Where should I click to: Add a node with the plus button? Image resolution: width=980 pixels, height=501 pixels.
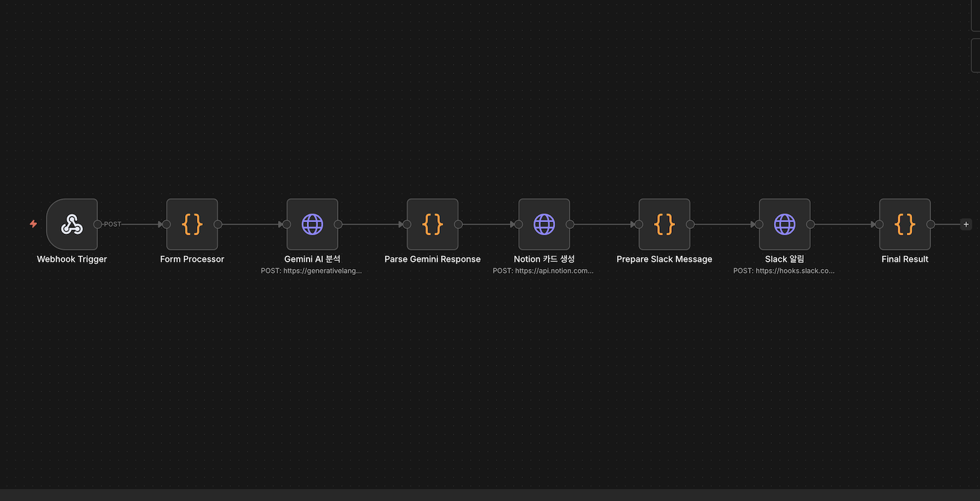[x=966, y=224]
